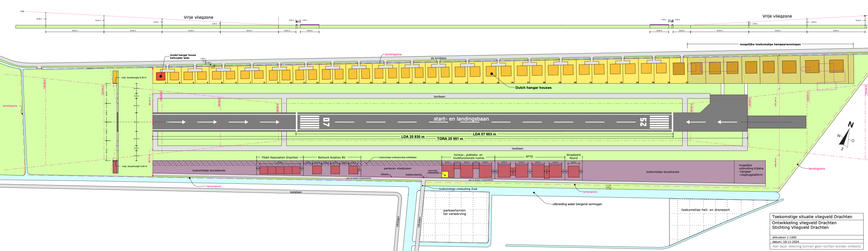Click the 'LDA 25 830 m' dimension label
The width and height of the screenshot is (868, 251).
(x=413, y=137)
